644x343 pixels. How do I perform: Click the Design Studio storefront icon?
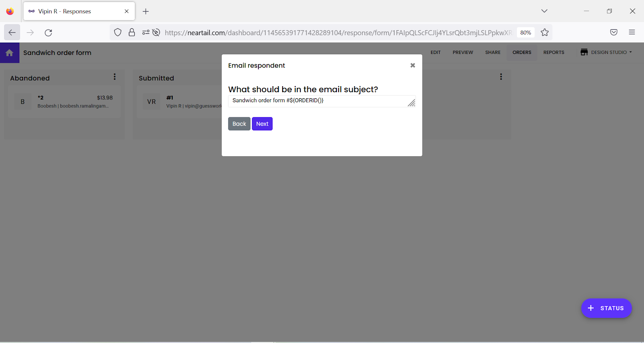click(583, 52)
